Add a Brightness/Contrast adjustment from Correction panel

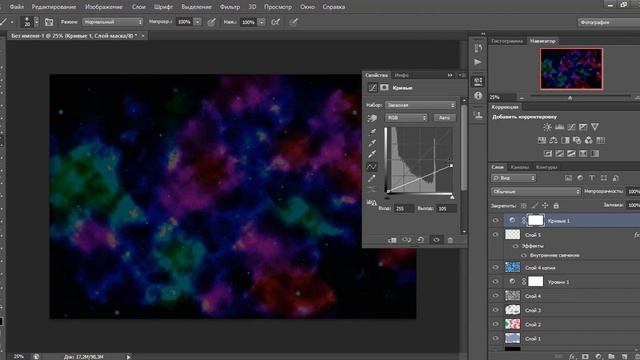coord(547,127)
